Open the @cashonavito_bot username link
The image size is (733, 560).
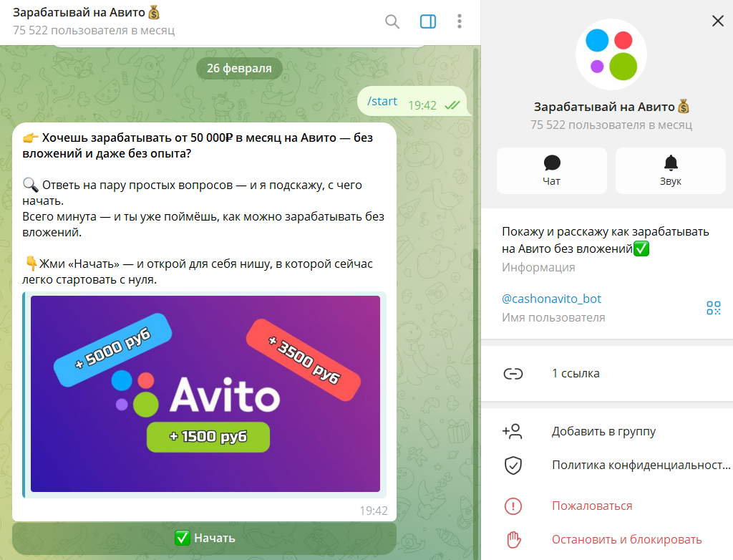pos(551,299)
